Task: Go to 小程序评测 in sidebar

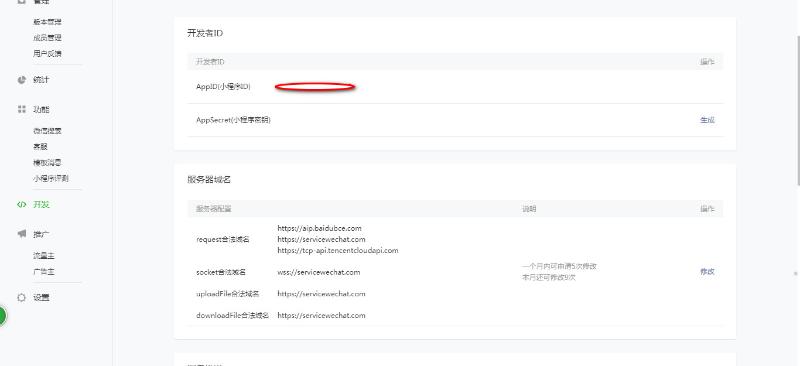Action: tap(51, 178)
